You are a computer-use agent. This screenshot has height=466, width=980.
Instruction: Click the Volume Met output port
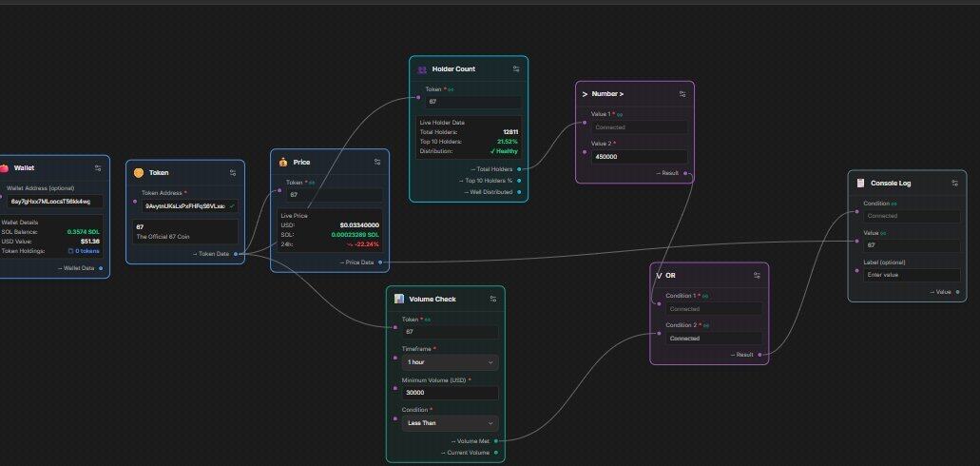496,441
